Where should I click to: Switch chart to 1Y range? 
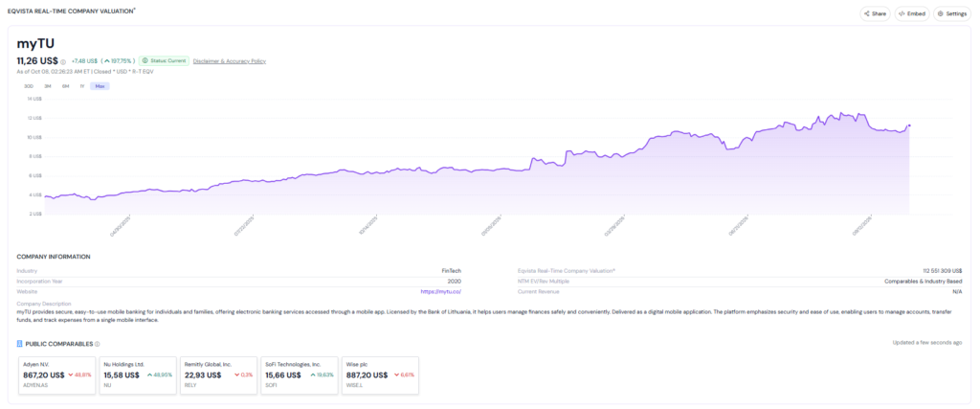pyautogui.click(x=82, y=86)
